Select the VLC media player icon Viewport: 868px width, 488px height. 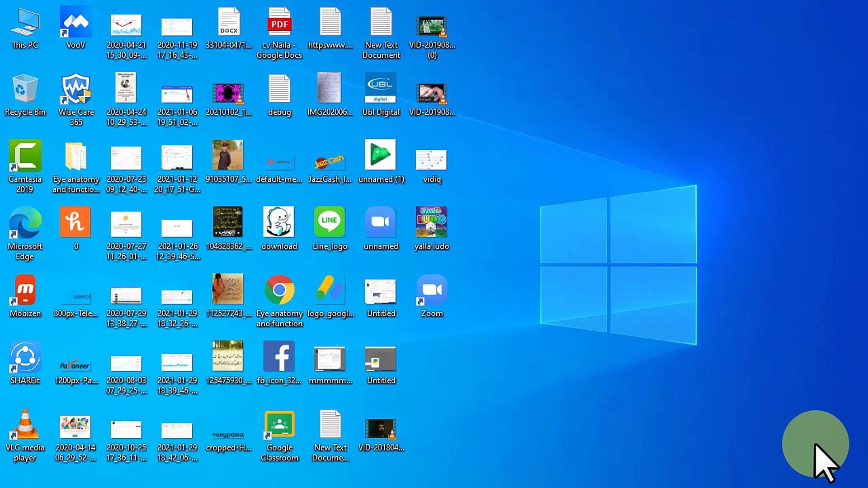point(25,424)
